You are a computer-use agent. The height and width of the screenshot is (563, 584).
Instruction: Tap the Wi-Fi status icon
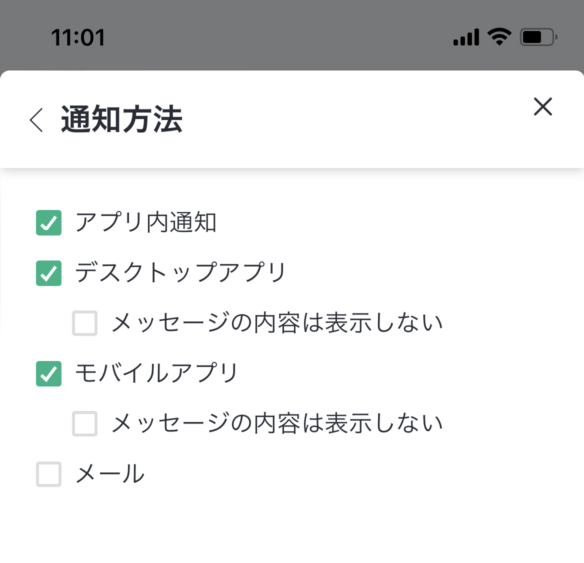click(499, 37)
